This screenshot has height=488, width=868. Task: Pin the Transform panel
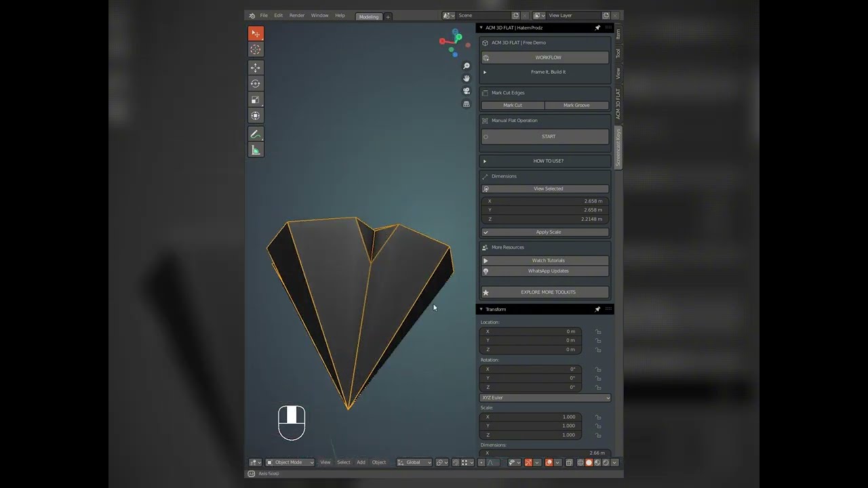[597, 309]
